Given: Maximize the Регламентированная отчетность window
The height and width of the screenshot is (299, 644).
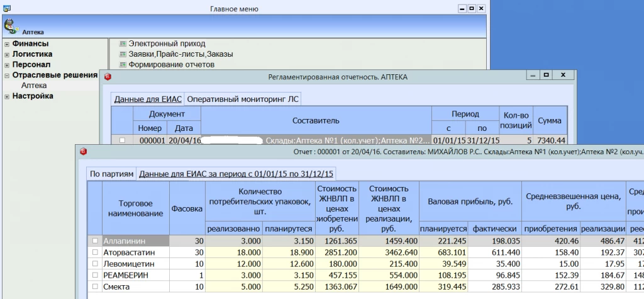Looking at the screenshot, I should pyautogui.click(x=545, y=75).
